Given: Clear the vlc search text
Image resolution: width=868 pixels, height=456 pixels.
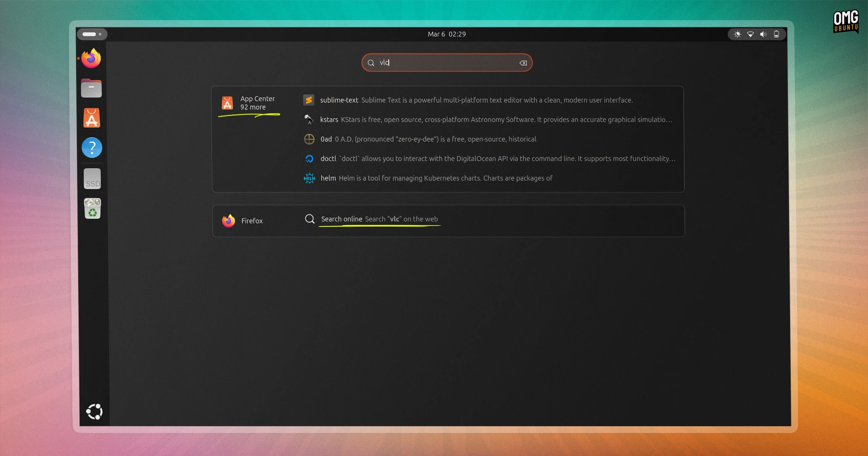Looking at the screenshot, I should pyautogui.click(x=523, y=63).
